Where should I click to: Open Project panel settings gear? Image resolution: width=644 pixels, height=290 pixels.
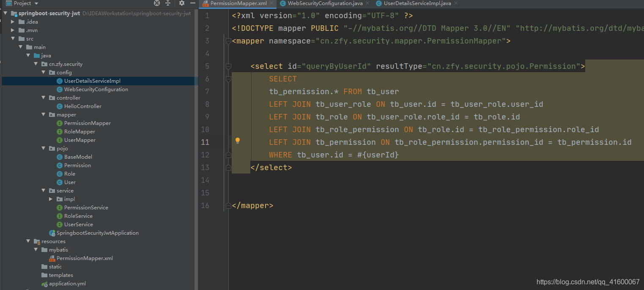[x=182, y=3]
